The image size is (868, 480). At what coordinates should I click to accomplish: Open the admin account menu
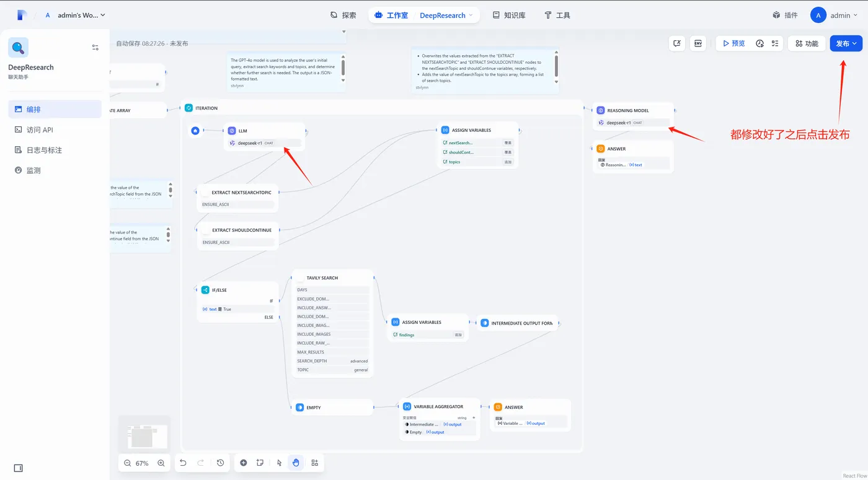834,15
